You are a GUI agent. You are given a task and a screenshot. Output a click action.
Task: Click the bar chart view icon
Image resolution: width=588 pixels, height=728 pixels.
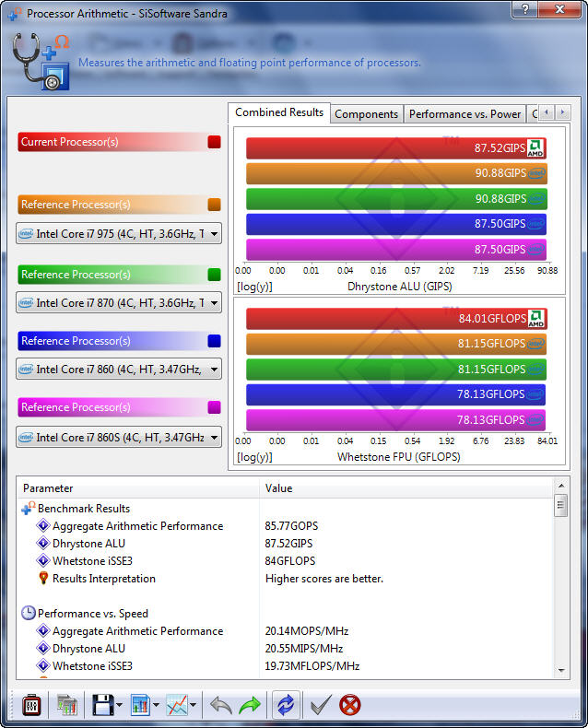click(140, 705)
